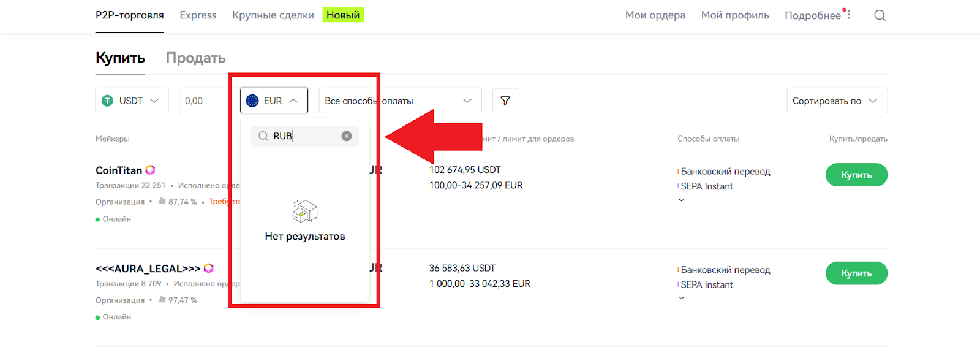The height and width of the screenshot is (347, 980).
Task: Click the search magnifier icon in header
Action: point(880,15)
